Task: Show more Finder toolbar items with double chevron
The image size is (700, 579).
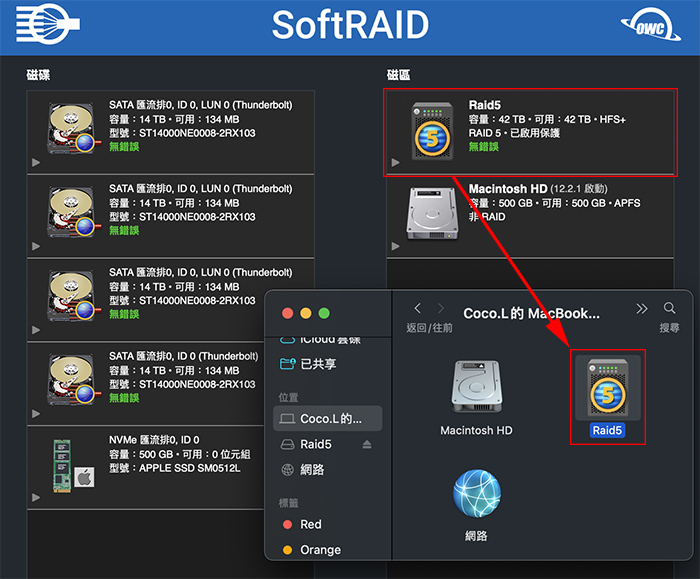Action: tap(642, 308)
